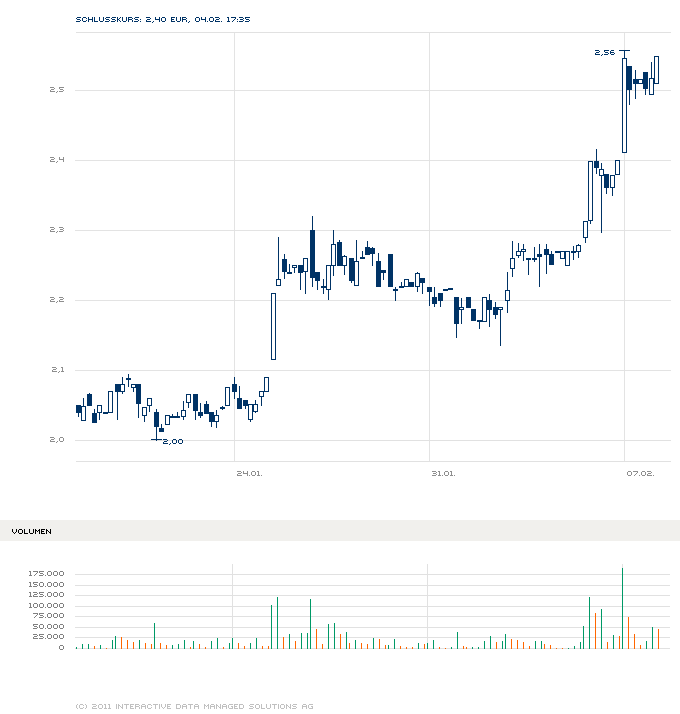Viewport: 680px width, 714px height.
Task: Click the Interactive Data Managed Solutions copyright text
Action: 194,706
